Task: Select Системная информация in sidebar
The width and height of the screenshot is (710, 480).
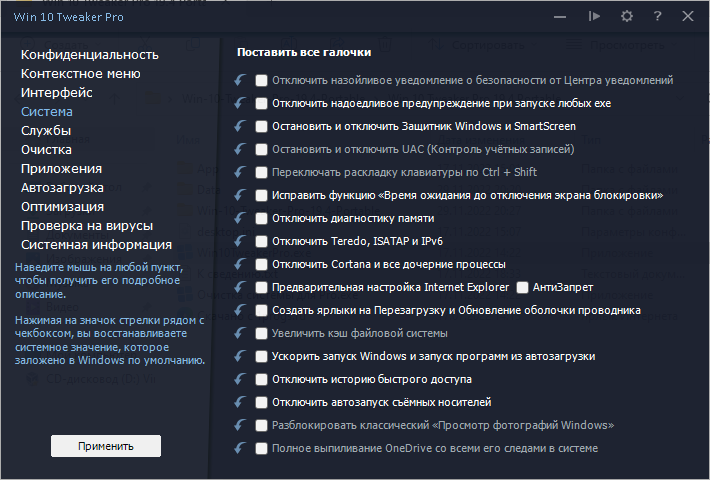Action: (x=96, y=244)
